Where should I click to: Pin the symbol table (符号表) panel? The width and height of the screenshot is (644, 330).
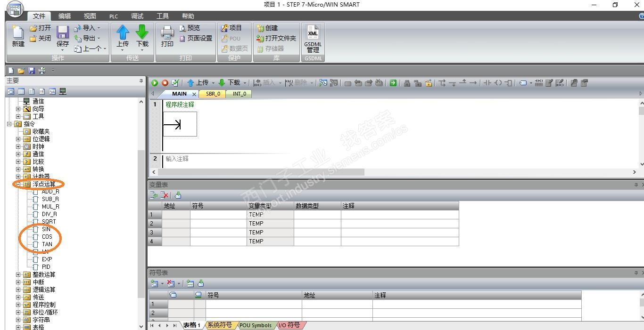(x=636, y=273)
